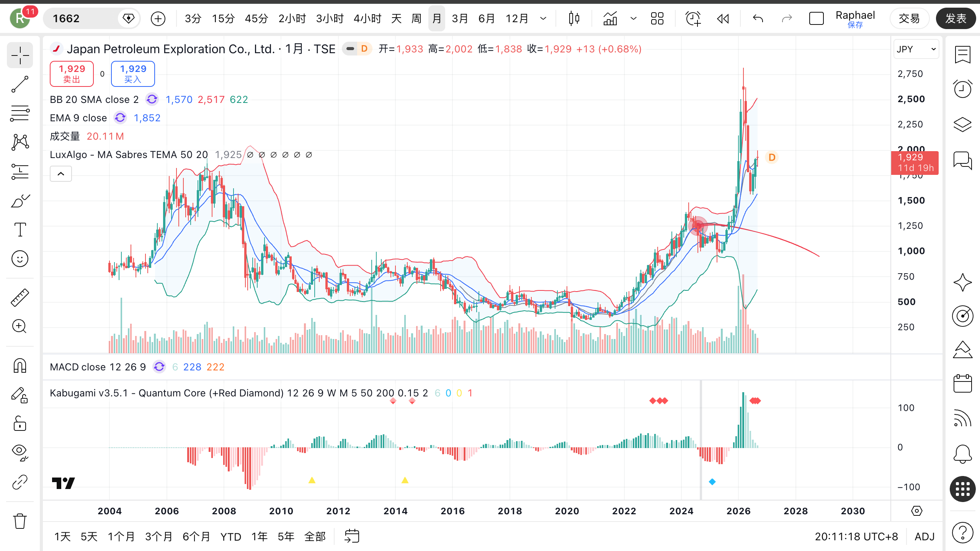Open the indicators menu

pos(610,18)
